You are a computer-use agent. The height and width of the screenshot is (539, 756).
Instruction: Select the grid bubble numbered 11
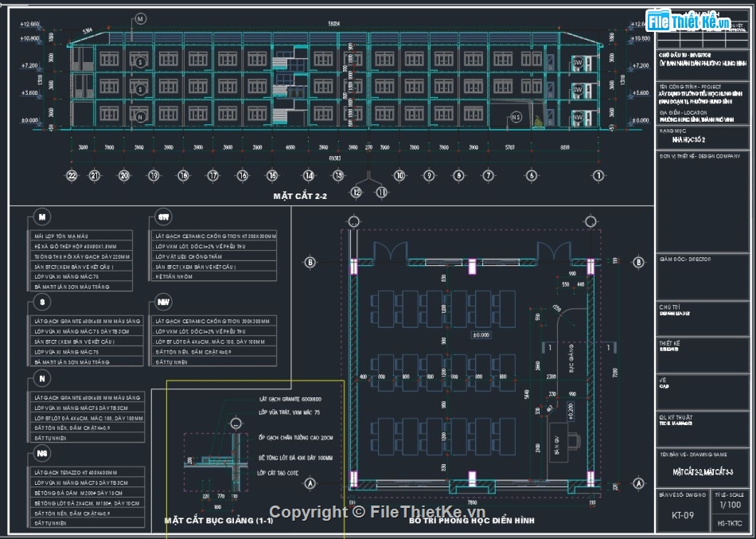(x=381, y=193)
